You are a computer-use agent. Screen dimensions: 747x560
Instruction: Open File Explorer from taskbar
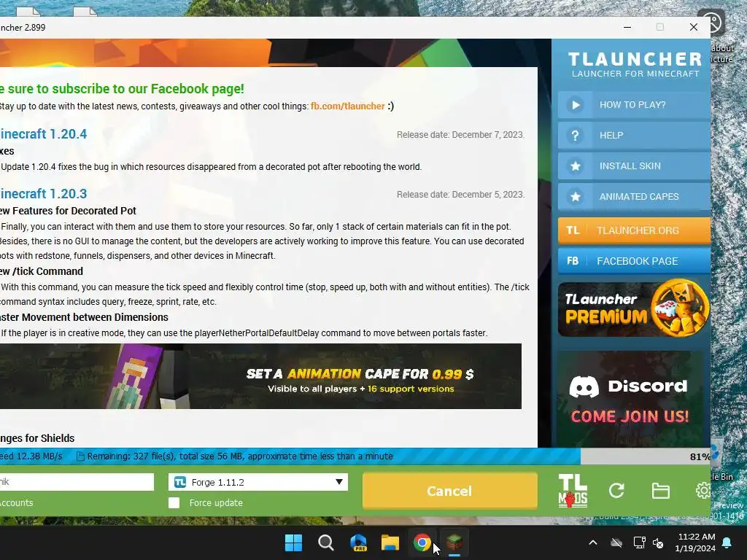pyautogui.click(x=390, y=542)
